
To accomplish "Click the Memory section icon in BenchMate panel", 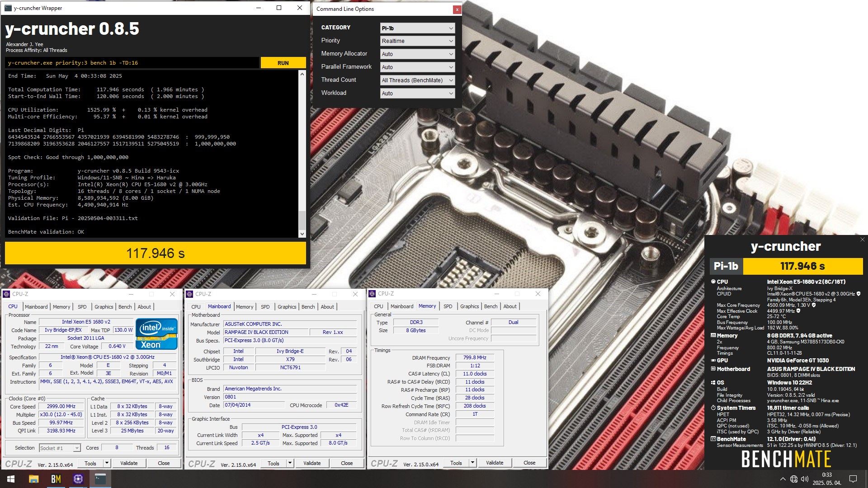I will [713, 336].
